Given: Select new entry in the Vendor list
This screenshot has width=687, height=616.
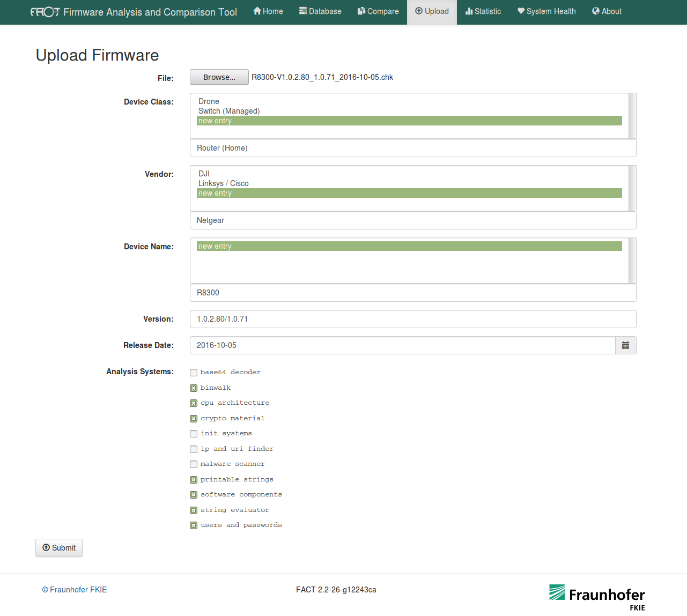Looking at the screenshot, I should click(409, 193).
